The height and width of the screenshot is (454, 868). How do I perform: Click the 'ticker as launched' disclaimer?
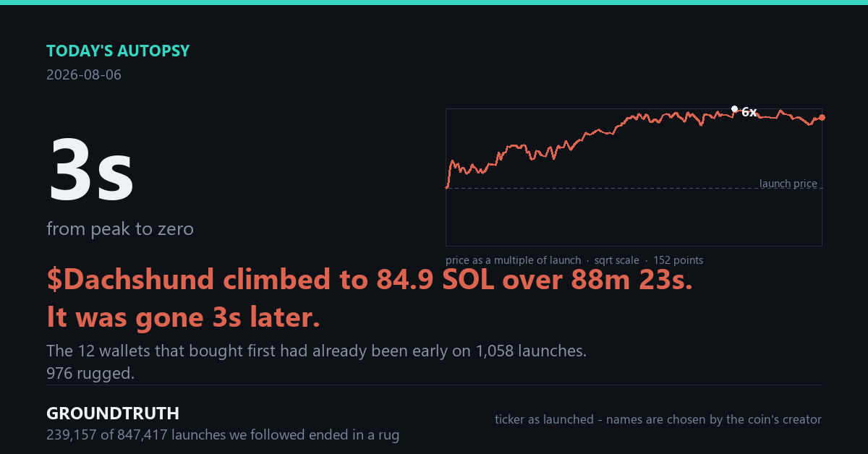(x=658, y=419)
